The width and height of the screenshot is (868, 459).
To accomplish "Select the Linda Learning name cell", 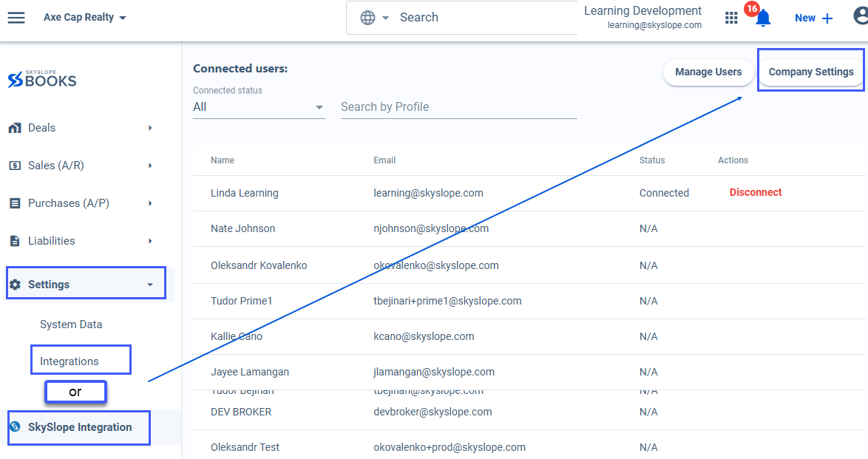I will [x=244, y=193].
